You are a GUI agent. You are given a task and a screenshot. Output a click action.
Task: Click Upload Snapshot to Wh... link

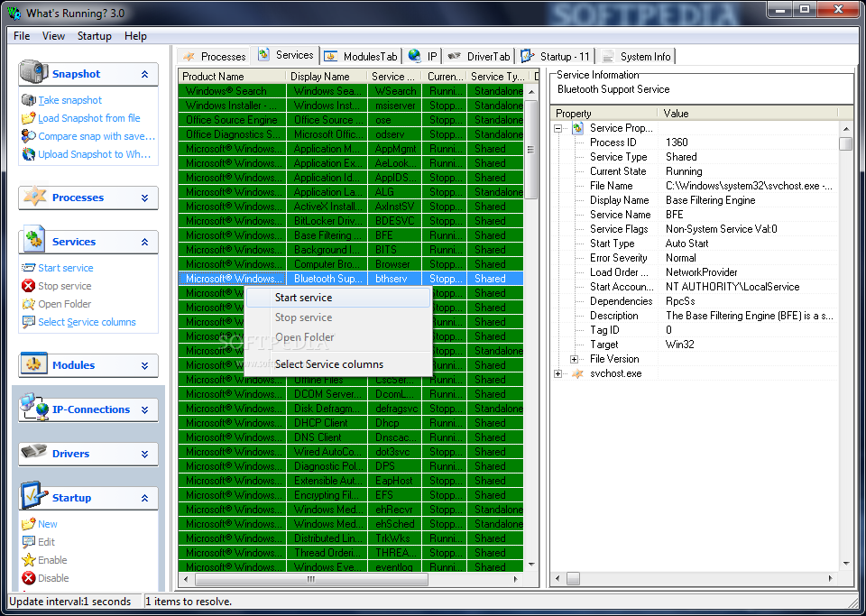point(95,154)
